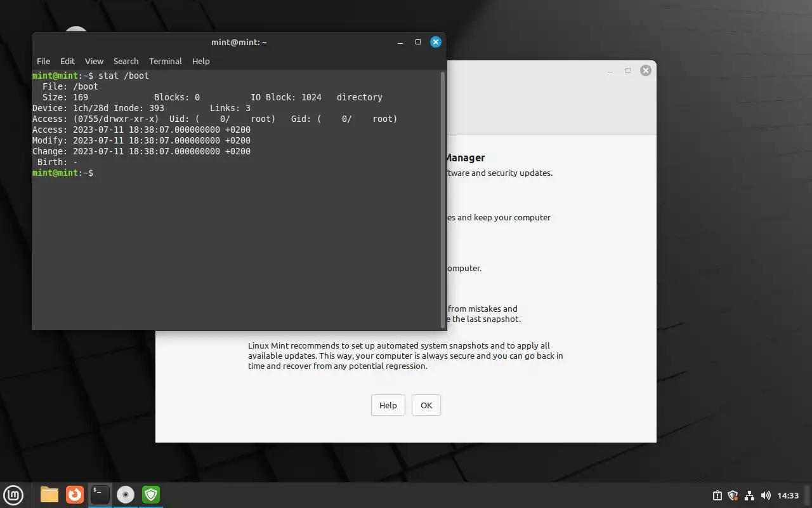The image size is (812, 508).
Task: Click the 'File: /boot' output line
Action: pyautogui.click(x=70, y=86)
